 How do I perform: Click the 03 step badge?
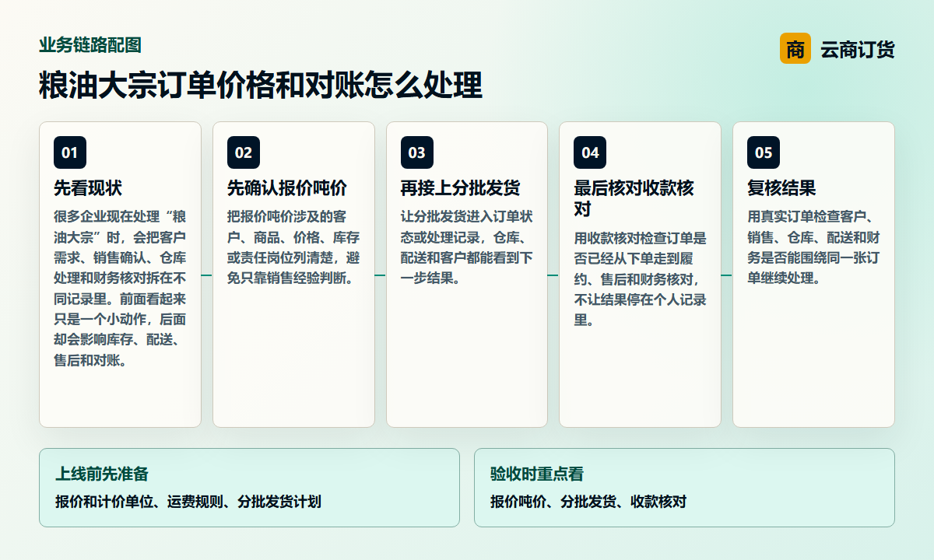(x=417, y=152)
